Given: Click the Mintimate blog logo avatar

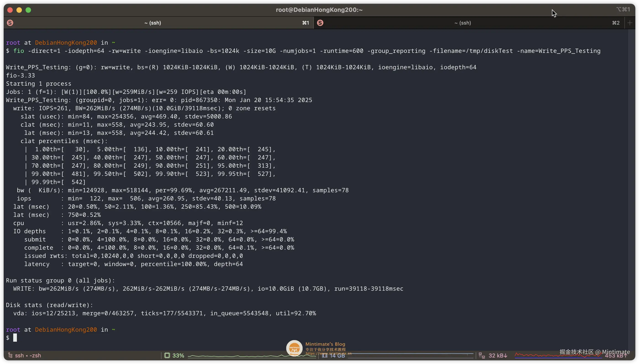Looking at the screenshot, I should [294, 348].
